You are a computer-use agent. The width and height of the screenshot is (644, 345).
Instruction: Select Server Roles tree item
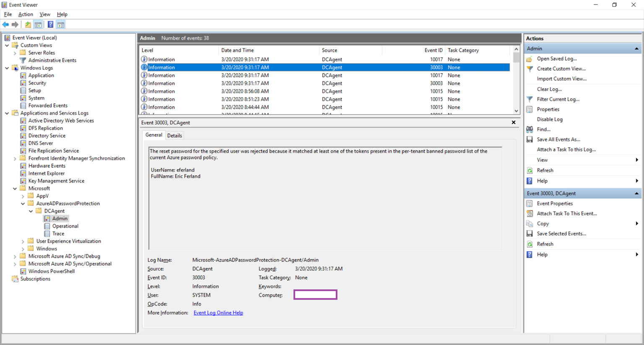(x=42, y=53)
